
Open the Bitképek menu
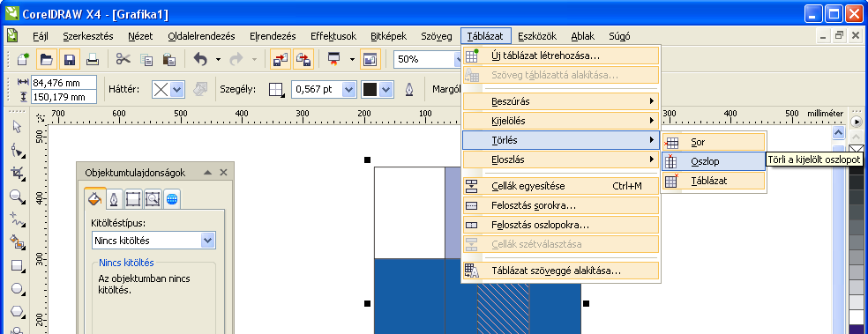point(389,36)
